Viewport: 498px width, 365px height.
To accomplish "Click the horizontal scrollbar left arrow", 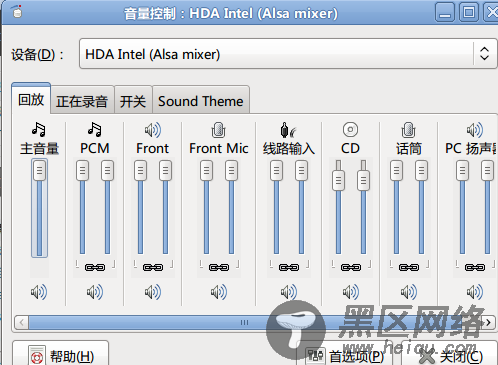I will 22,322.
